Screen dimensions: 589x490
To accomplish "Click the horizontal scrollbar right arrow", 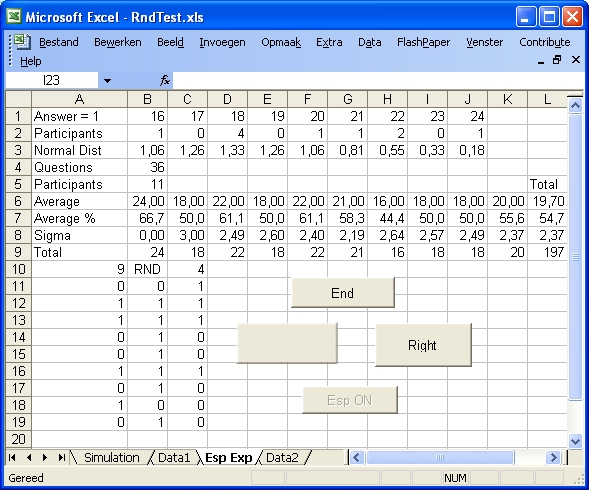I will (553, 458).
